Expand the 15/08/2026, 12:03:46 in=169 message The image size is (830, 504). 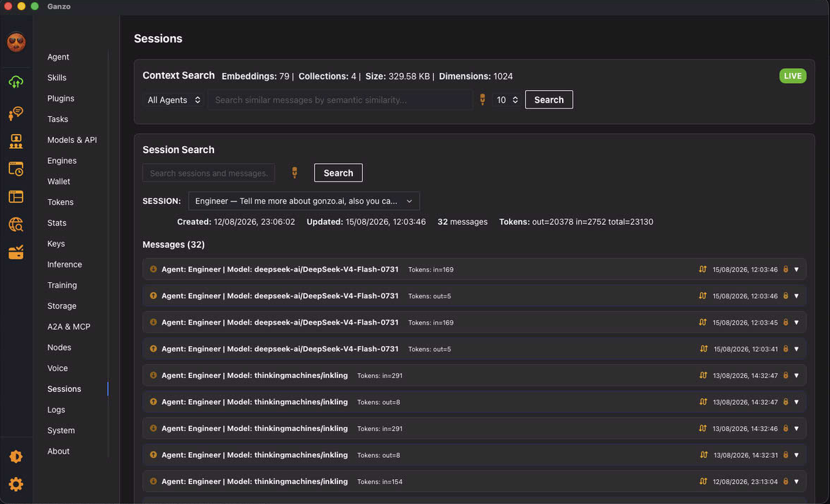pyautogui.click(x=796, y=269)
